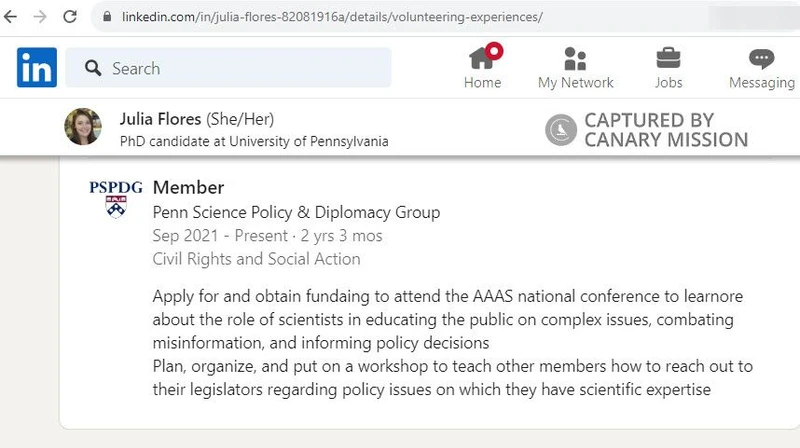This screenshot has height=448, width=800.
Task: Click Julia Flores profile photo
Action: click(83, 127)
